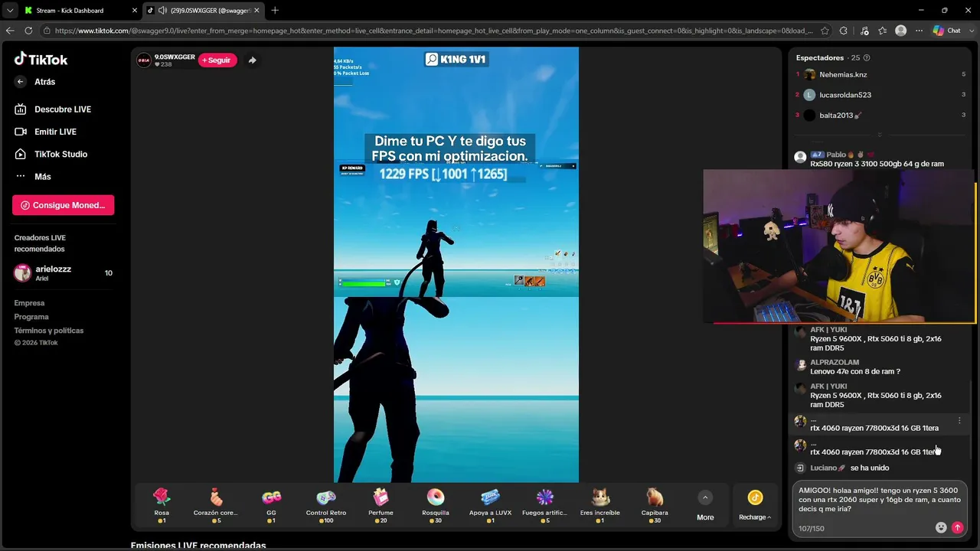This screenshot has height=551, width=980.
Task: Go back in the browser
Action: 10,31
